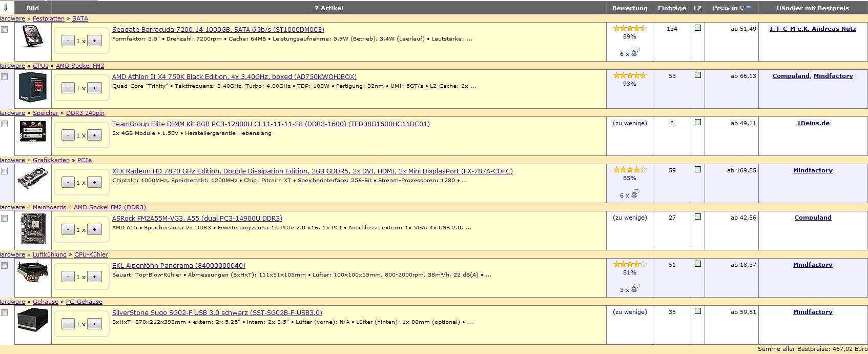
Task: Open the PC-Gehäuse breadcrumb category
Action: (84, 302)
